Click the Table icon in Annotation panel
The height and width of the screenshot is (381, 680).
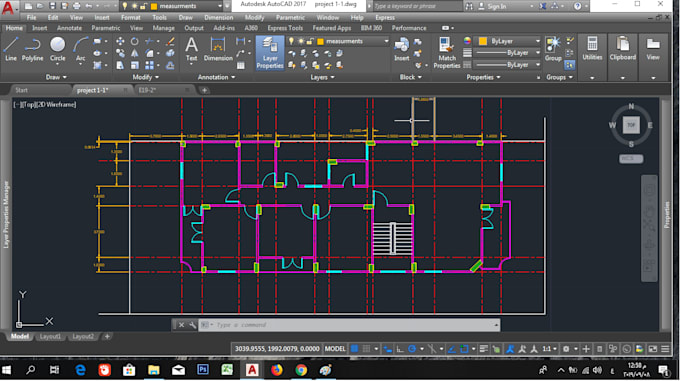[x=241, y=65]
